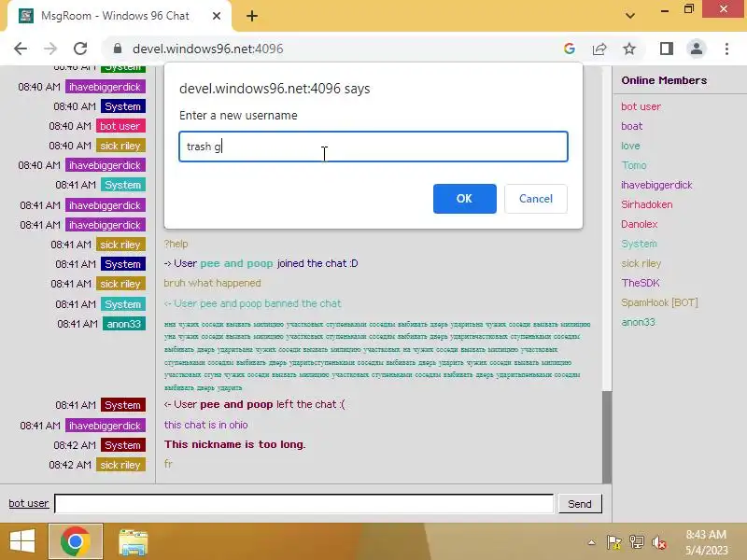
Task: Show hidden tray icons arrow
Action: coord(591,542)
